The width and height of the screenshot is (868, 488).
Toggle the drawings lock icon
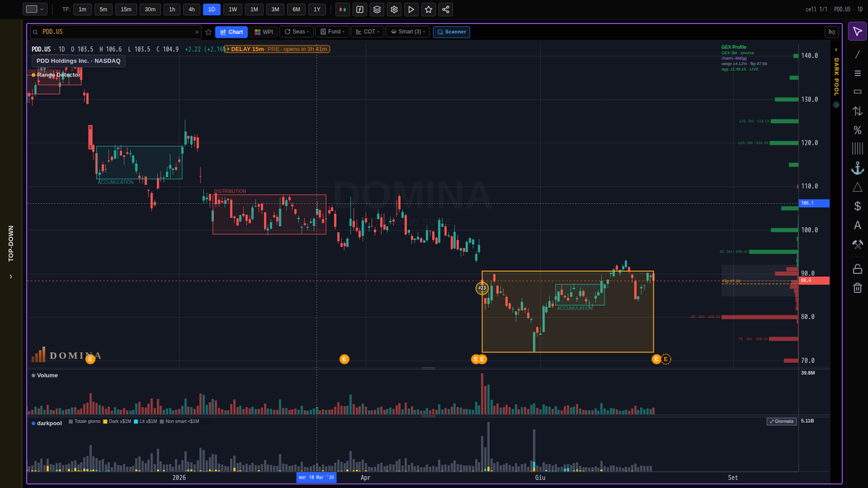[857, 269]
